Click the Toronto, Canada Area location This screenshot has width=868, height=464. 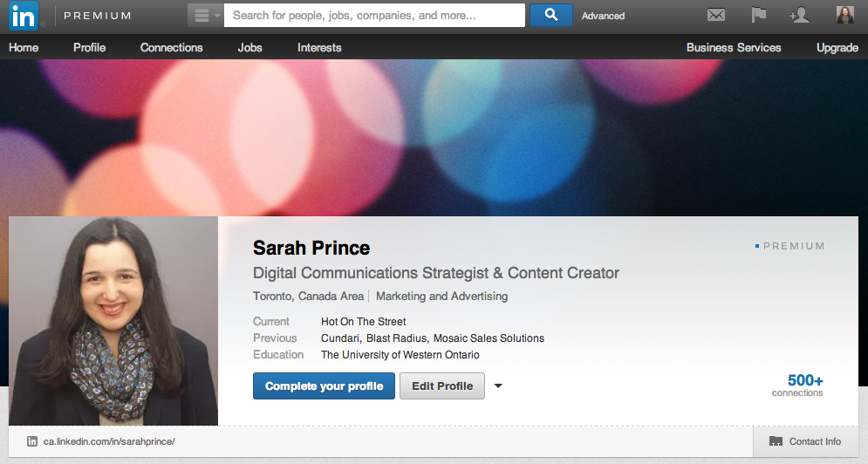pyautogui.click(x=308, y=297)
